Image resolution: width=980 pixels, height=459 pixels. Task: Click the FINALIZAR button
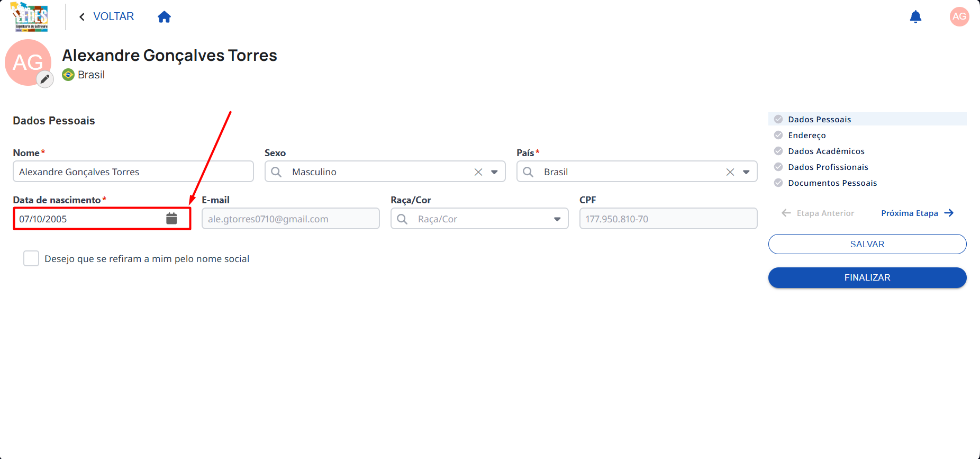(x=867, y=277)
